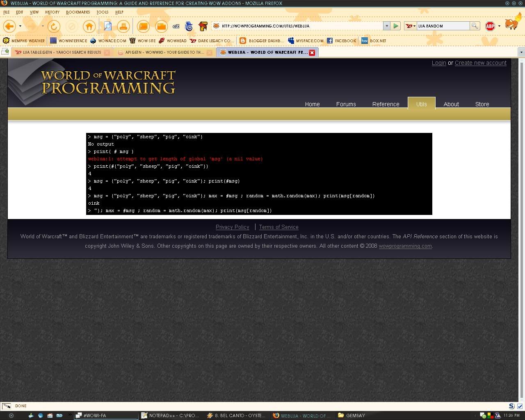Go to the Home page icon

89,26
